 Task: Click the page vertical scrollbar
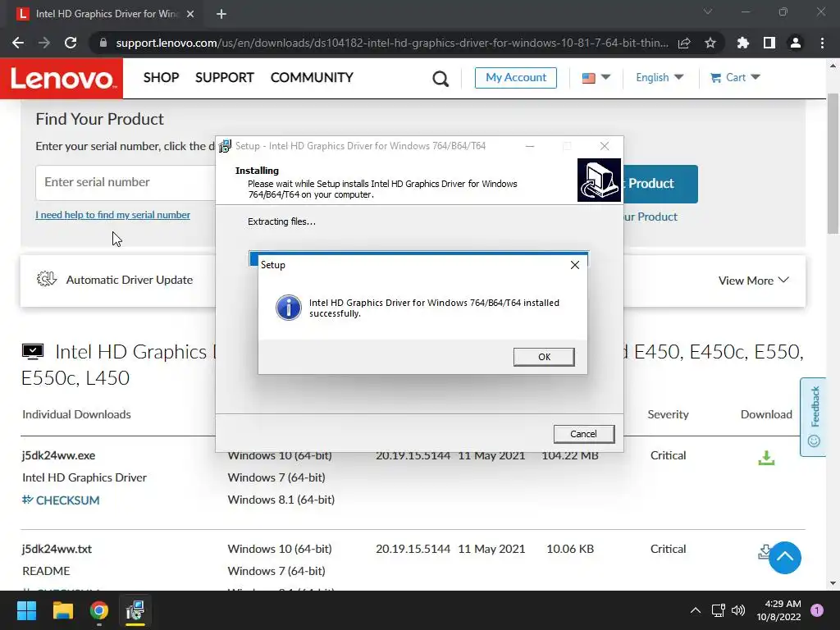833,163
